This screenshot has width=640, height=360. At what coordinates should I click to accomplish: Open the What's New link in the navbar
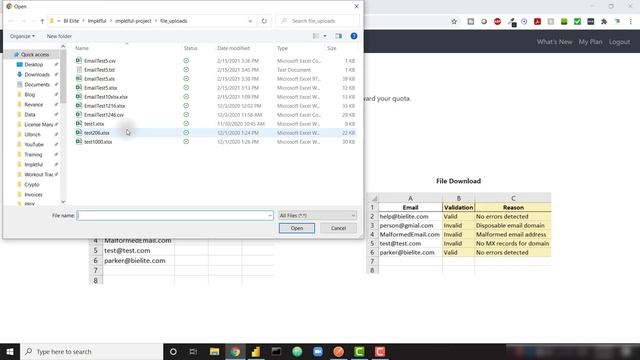point(554,42)
